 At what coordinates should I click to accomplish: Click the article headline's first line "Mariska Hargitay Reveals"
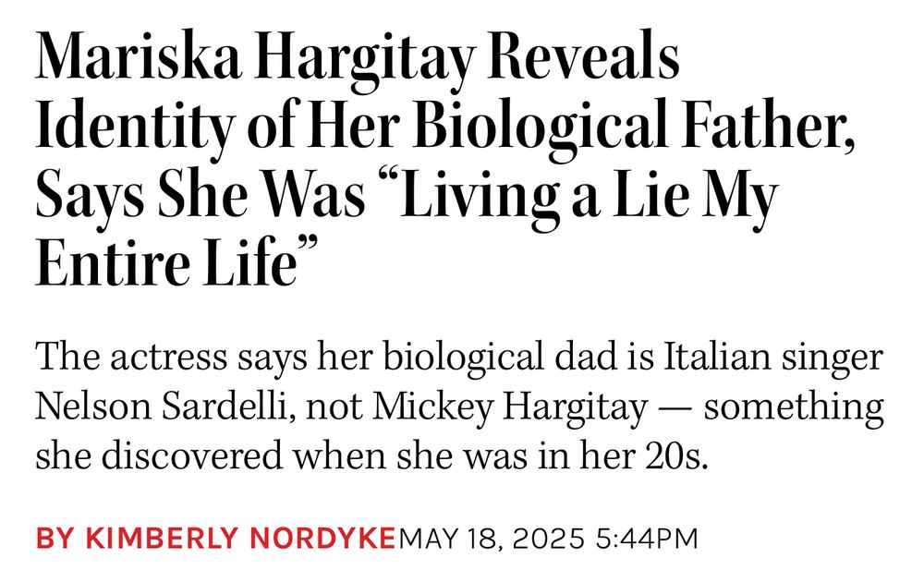(358, 56)
